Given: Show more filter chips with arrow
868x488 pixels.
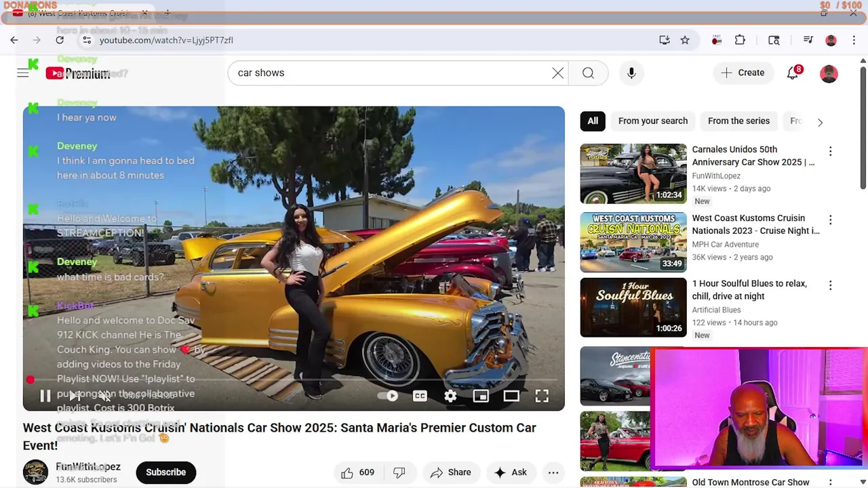Looking at the screenshot, I should pyautogui.click(x=820, y=123).
